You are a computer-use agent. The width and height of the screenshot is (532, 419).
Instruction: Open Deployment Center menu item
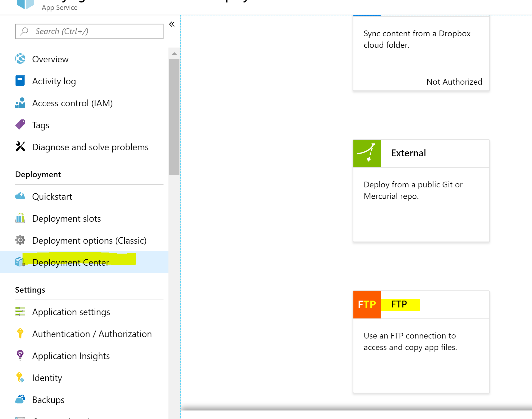(x=71, y=262)
